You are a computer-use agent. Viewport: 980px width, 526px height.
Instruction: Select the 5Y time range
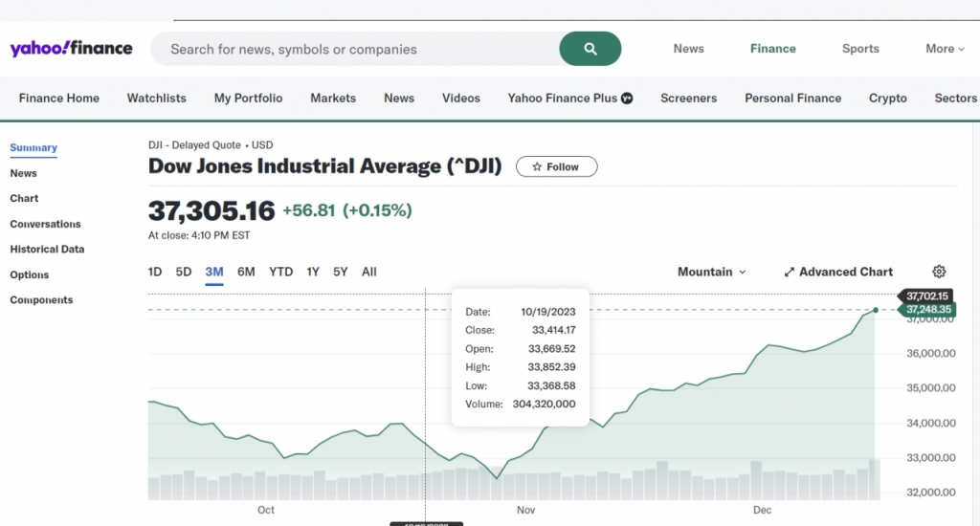(x=341, y=272)
